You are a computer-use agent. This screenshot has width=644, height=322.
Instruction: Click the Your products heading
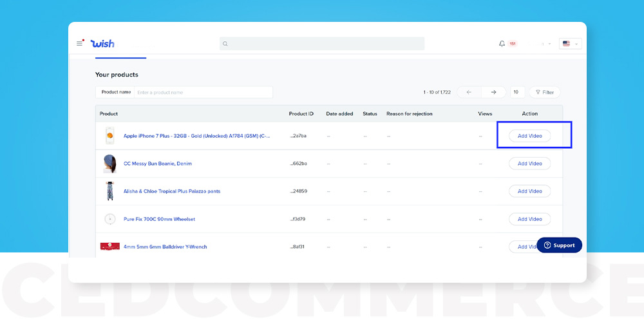coord(117,75)
